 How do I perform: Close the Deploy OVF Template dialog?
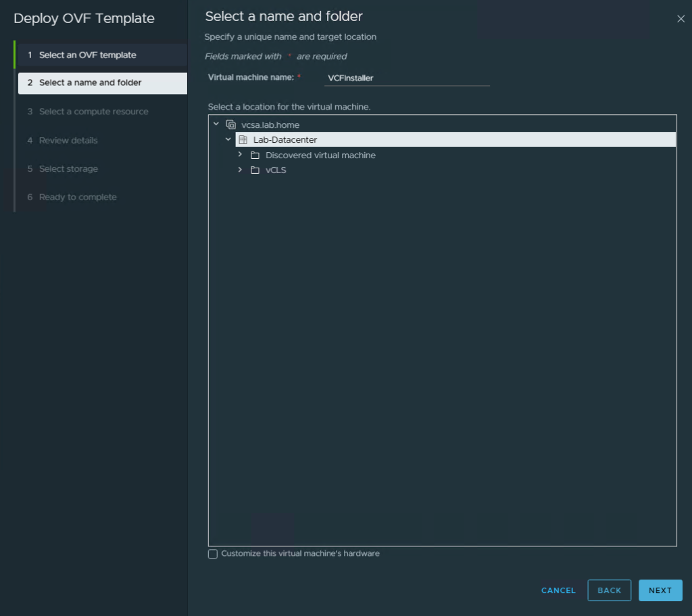click(x=681, y=19)
